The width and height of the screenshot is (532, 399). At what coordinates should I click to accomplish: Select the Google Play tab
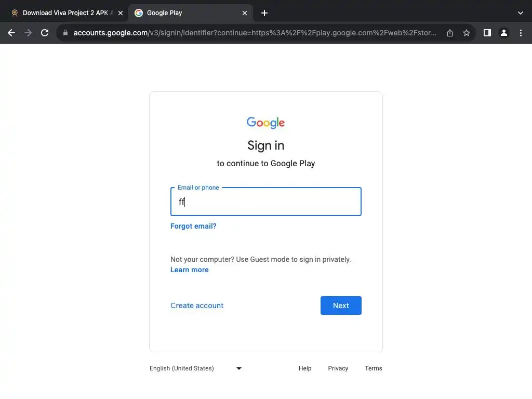[187, 13]
